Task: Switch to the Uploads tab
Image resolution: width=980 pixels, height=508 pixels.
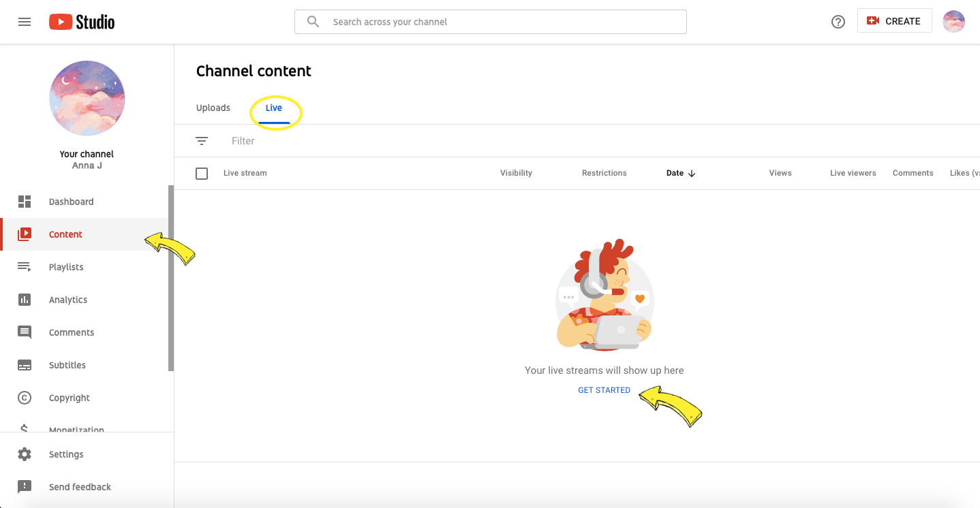Action: click(213, 108)
